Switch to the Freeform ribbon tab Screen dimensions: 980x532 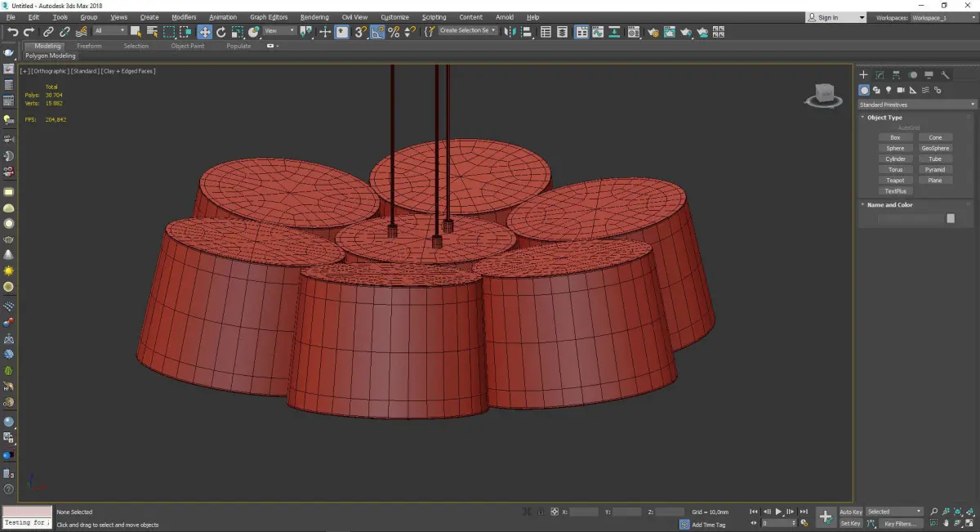89,46
